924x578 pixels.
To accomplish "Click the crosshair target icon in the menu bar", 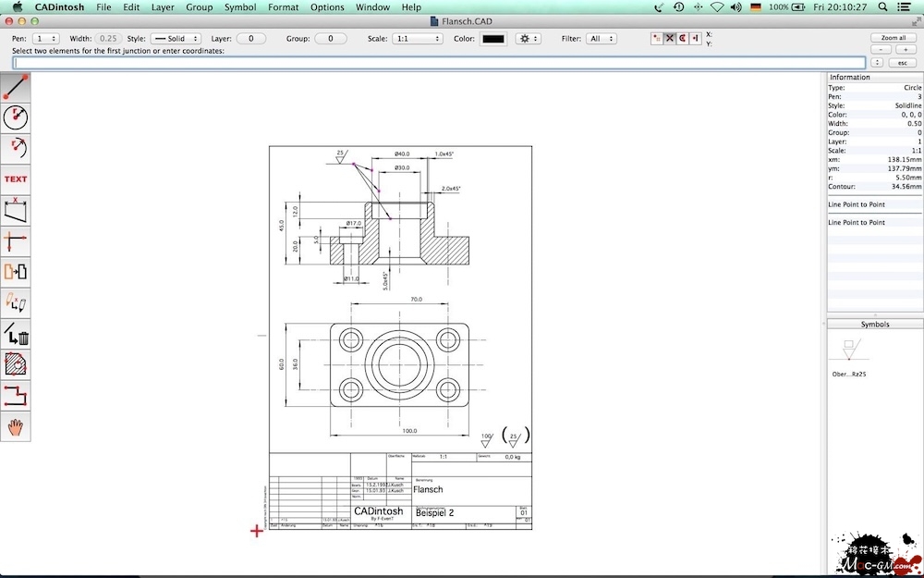I will pyautogui.click(x=699, y=7).
